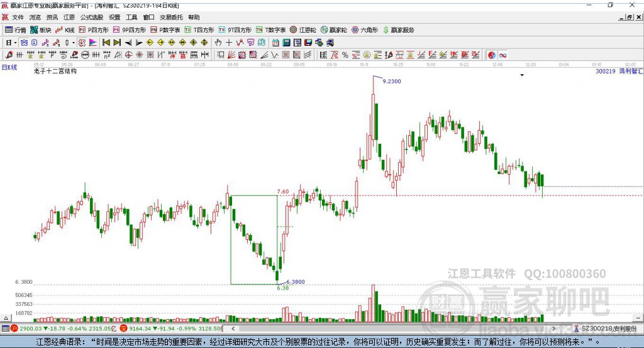Click the status bar keyboard grid icon
The image size is (644, 348).
tap(5, 329)
